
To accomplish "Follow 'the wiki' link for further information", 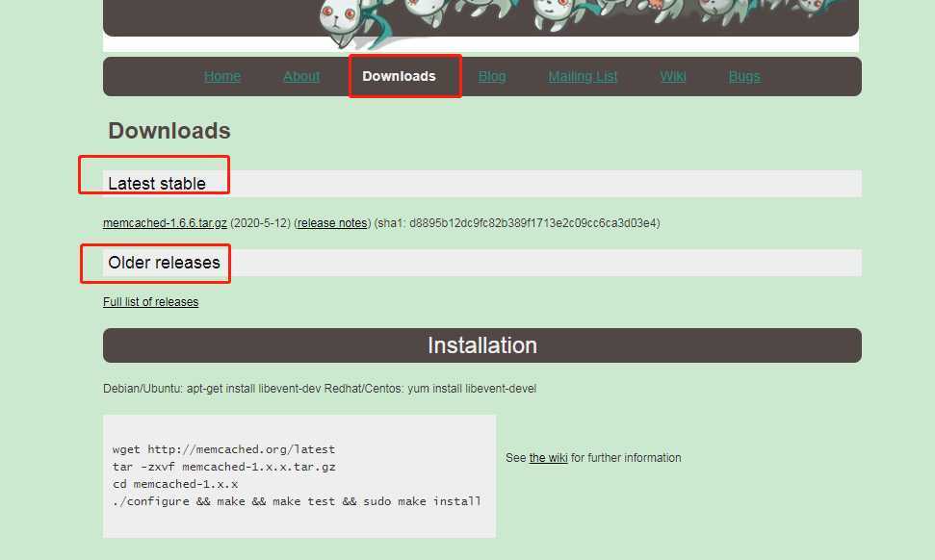I will pos(548,458).
